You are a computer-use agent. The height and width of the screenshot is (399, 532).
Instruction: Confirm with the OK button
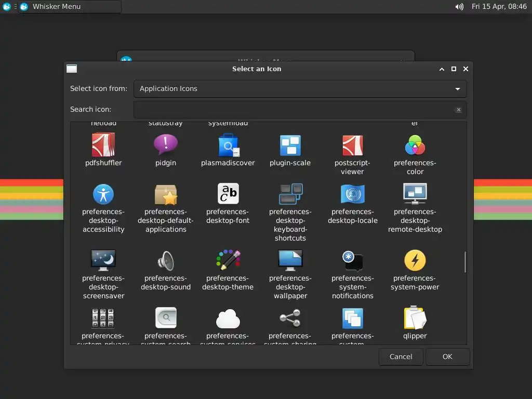click(x=447, y=356)
